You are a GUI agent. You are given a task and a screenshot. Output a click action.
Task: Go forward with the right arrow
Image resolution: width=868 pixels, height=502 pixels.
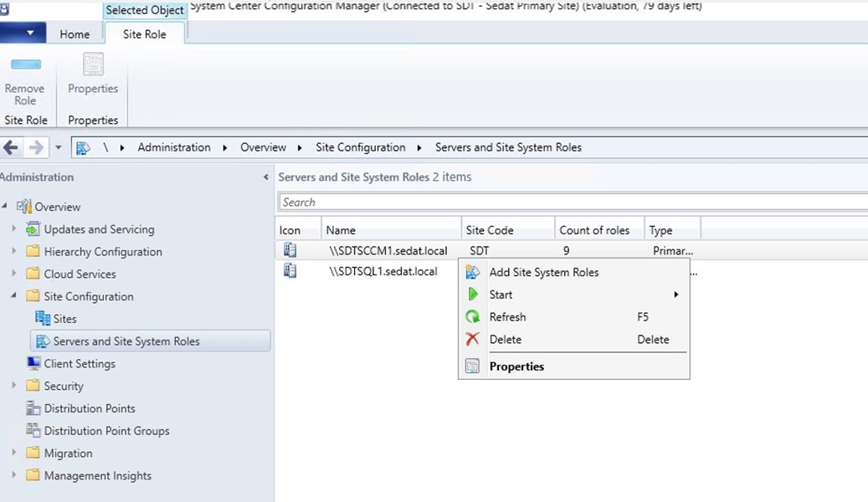coord(36,147)
